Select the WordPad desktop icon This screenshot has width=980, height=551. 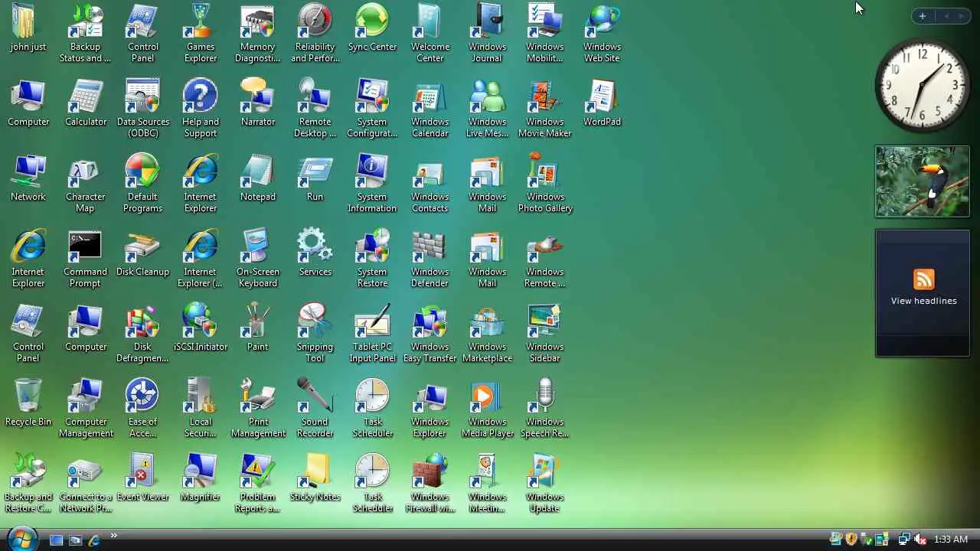603,103
